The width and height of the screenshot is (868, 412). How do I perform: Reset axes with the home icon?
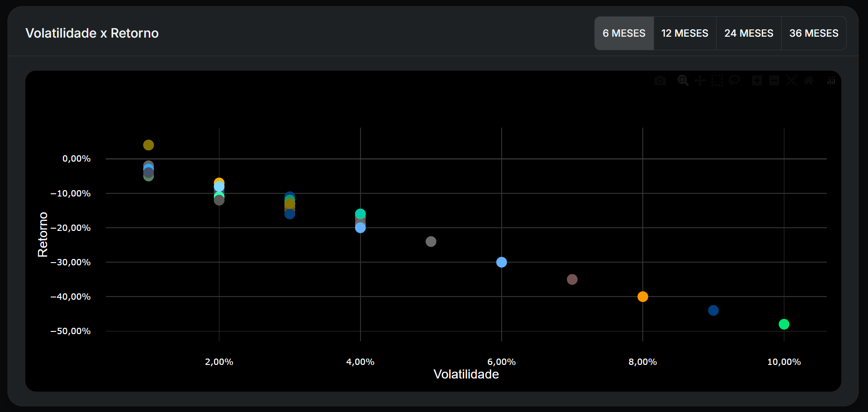808,81
